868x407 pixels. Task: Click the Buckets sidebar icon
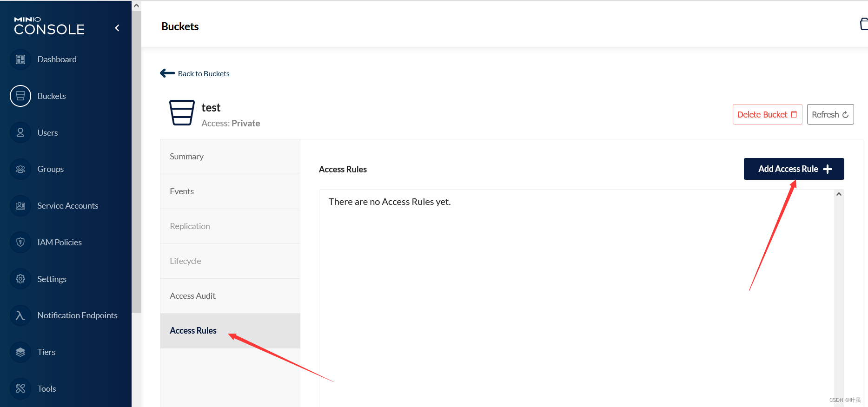click(x=20, y=96)
